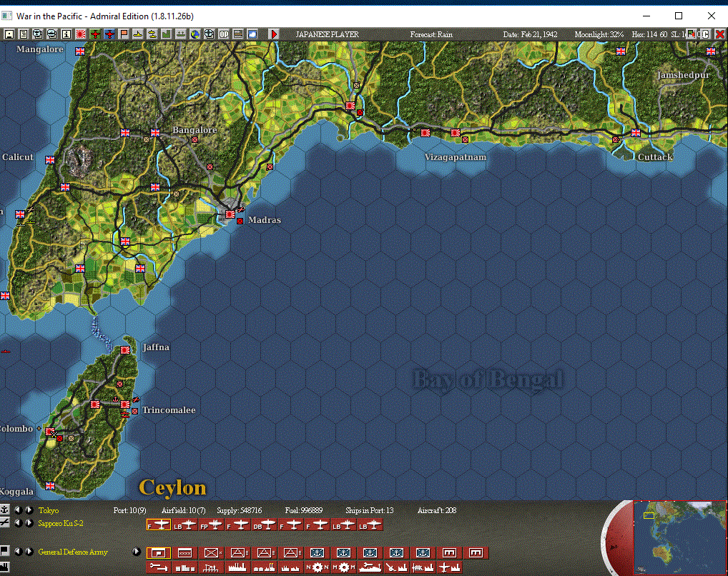Click the shipyard industry icon
The height and width of the screenshot is (576, 728).
(370, 567)
